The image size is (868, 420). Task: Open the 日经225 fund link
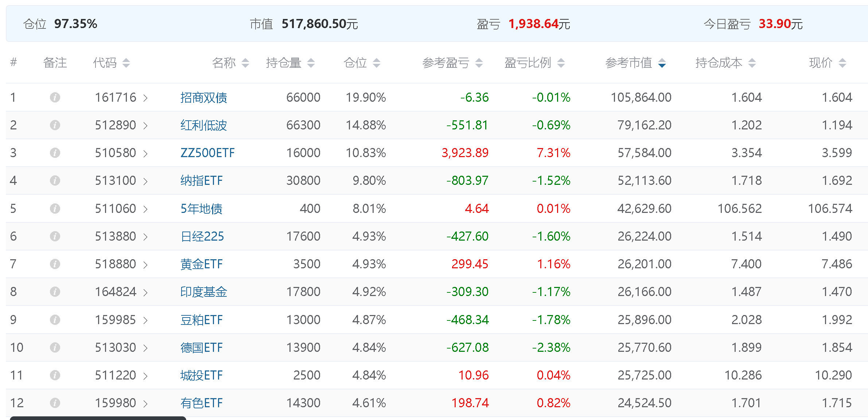(x=202, y=236)
